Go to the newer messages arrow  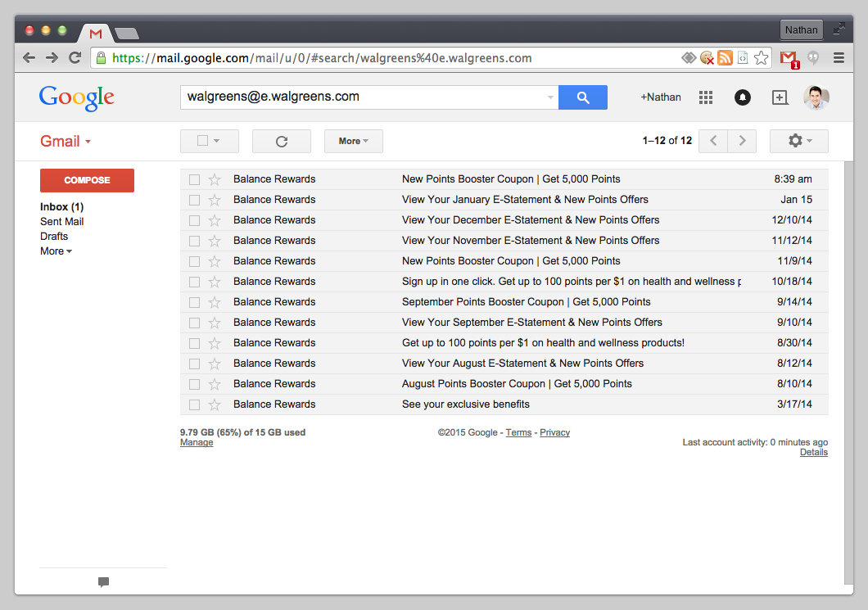pyautogui.click(x=713, y=141)
